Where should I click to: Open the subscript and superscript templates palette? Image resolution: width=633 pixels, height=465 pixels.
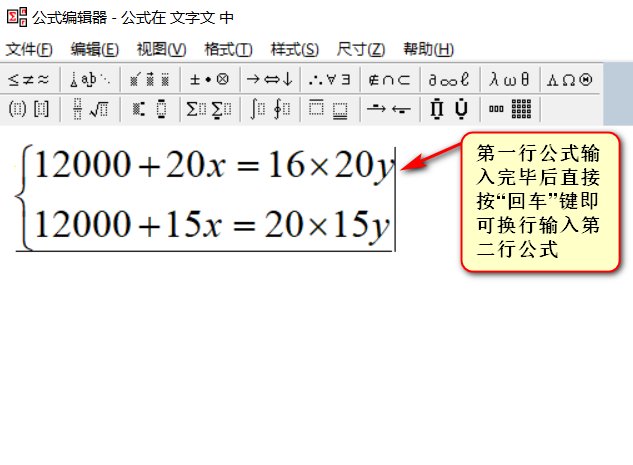tap(150, 109)
